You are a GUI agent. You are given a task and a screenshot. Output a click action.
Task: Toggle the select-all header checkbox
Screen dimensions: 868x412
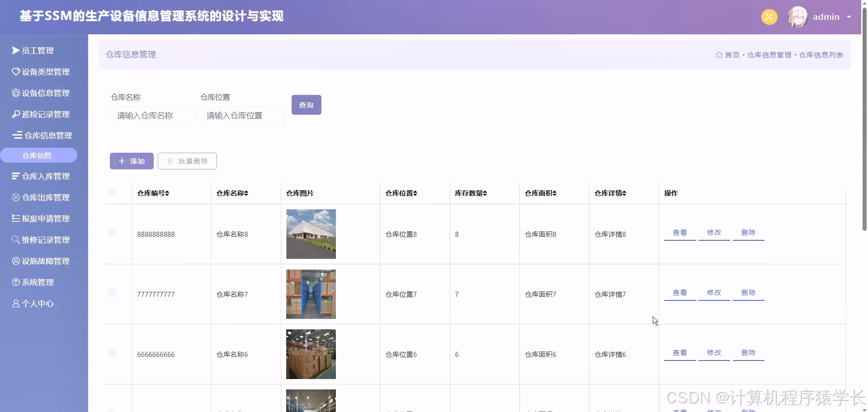[113, 192]
